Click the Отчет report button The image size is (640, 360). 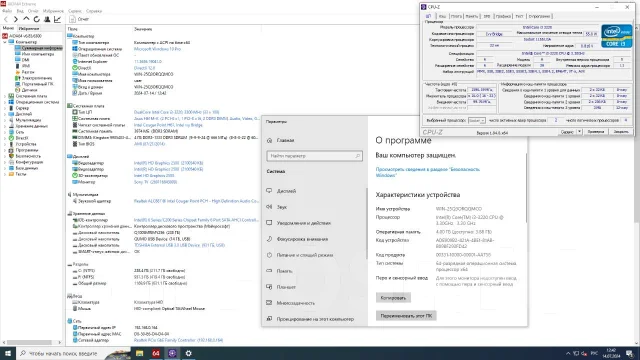(x=79, y=19)
